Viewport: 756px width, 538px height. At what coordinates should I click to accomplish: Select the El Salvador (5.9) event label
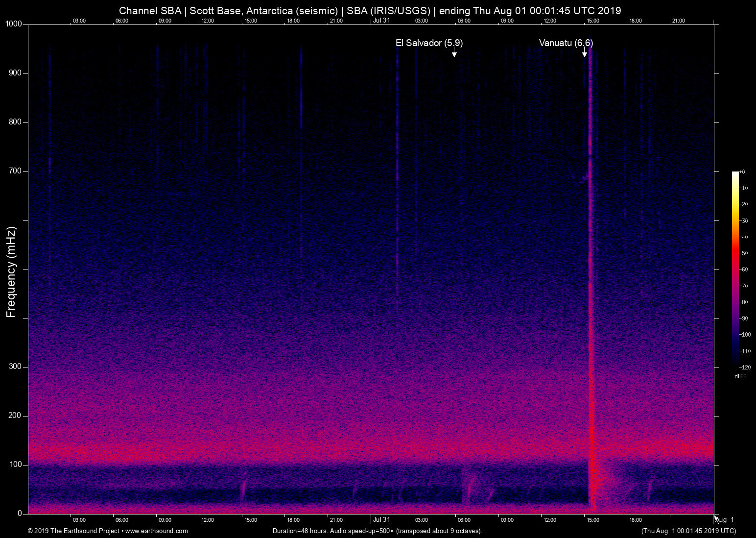point(429,43)
